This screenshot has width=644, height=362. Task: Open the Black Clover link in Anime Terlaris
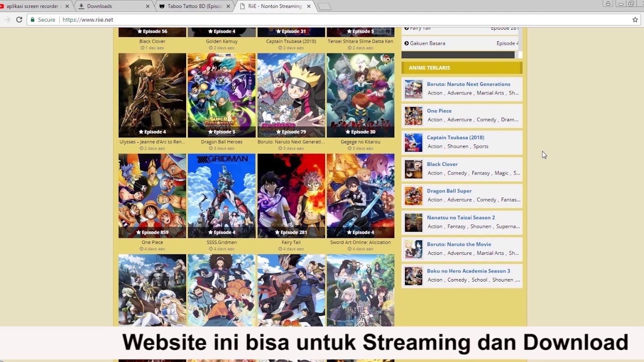442,164
